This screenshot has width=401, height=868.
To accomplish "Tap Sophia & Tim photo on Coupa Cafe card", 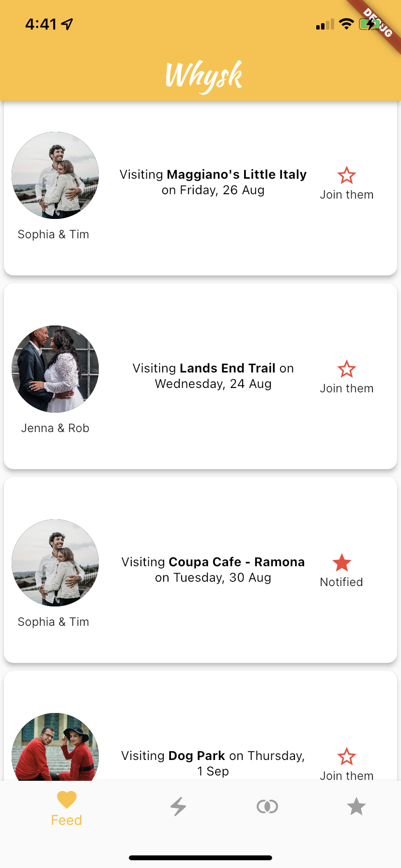I will (x=55, y=563).
